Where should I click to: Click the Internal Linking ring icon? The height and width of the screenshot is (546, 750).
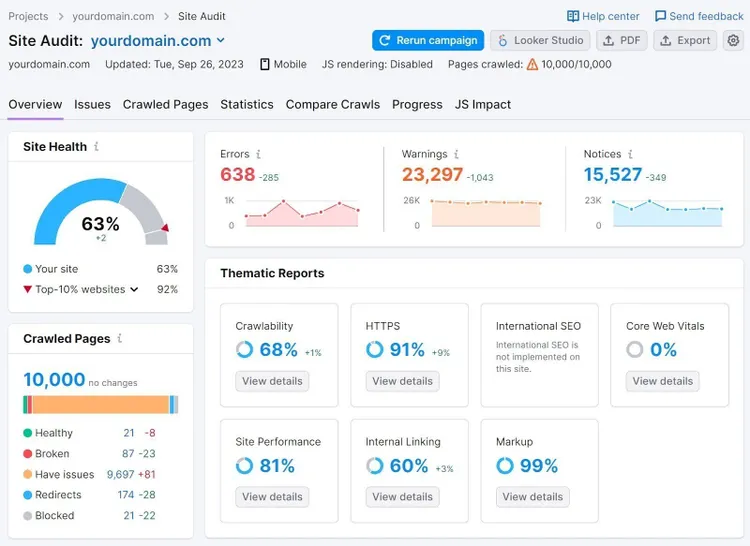pyautogui.click(x=375, y=465)
